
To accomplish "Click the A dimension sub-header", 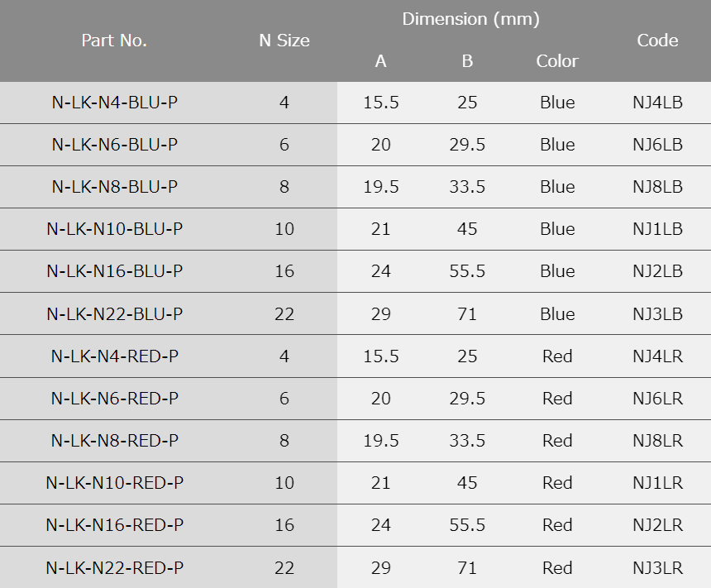I will click(380, 61).
